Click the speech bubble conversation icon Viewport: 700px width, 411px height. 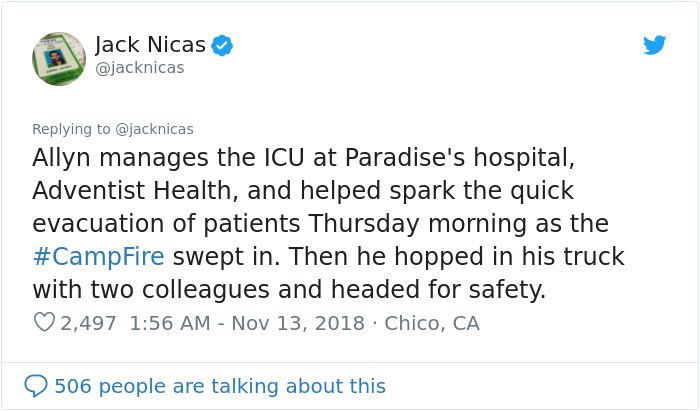click(x=36, y=386)
